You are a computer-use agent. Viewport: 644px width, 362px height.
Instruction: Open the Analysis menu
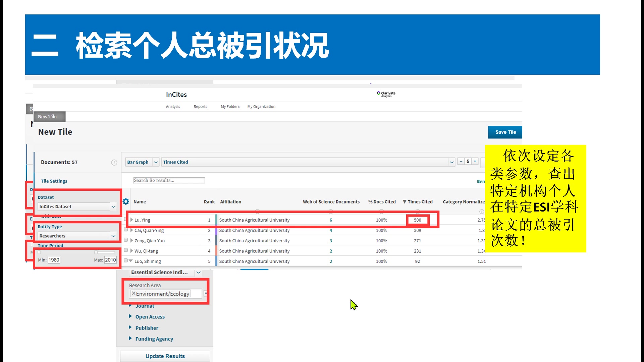point(173,107)
